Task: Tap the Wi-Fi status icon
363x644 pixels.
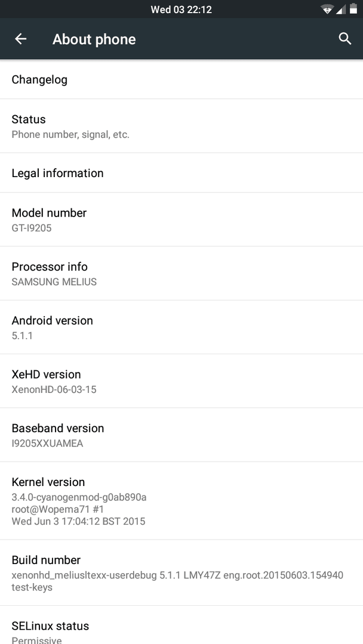Action: click(x=327, y=10)
